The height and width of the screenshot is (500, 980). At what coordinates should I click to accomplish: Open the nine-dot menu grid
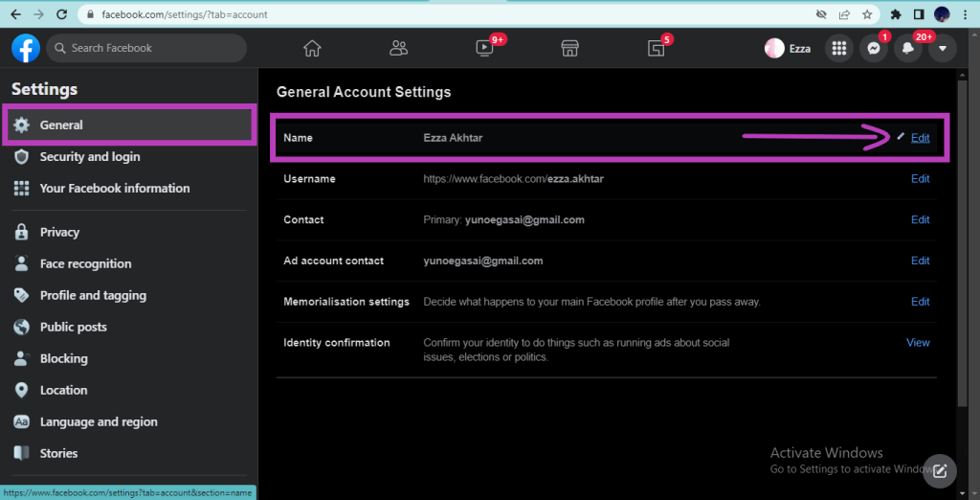pyautogui.click(x=839, y=48)
